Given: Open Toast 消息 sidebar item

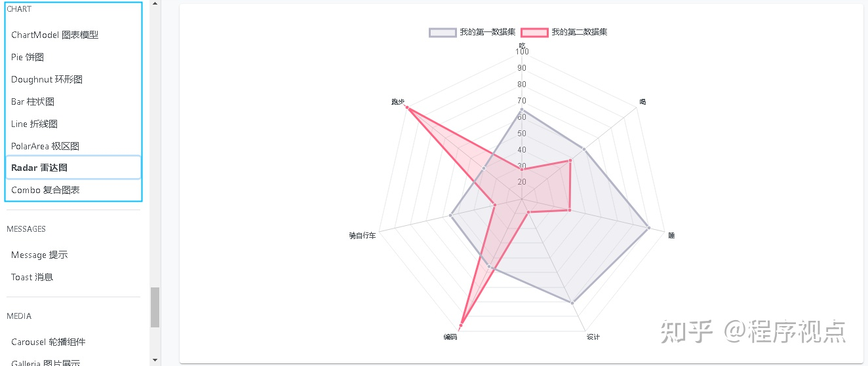Looking at the screenshot, I should 32,277.
